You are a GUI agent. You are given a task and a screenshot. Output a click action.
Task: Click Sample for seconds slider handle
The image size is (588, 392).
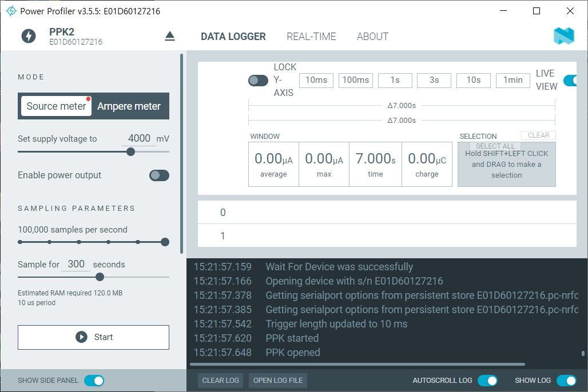pos(100,277)
